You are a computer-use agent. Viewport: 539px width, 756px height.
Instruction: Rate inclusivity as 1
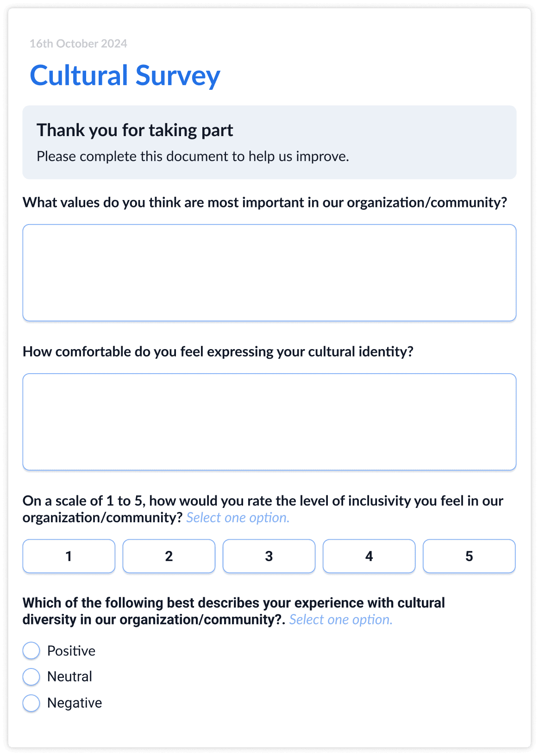coord(69,556)
